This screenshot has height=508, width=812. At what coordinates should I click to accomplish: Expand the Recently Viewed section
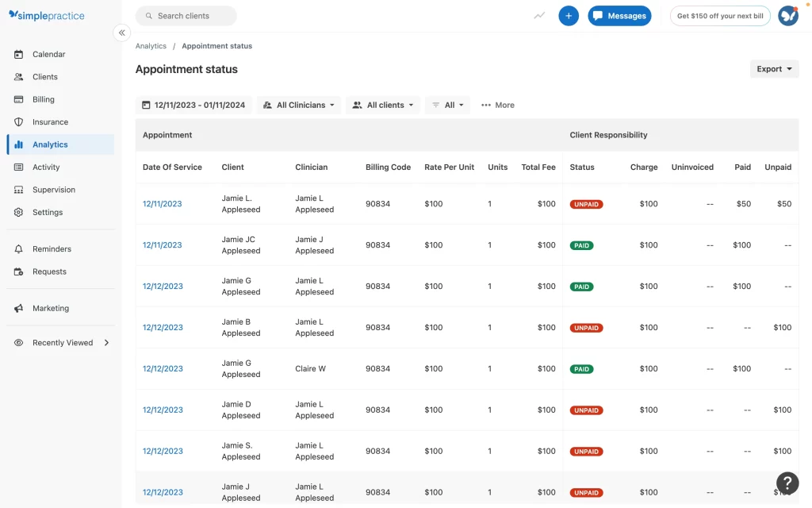tap(106, 343)
